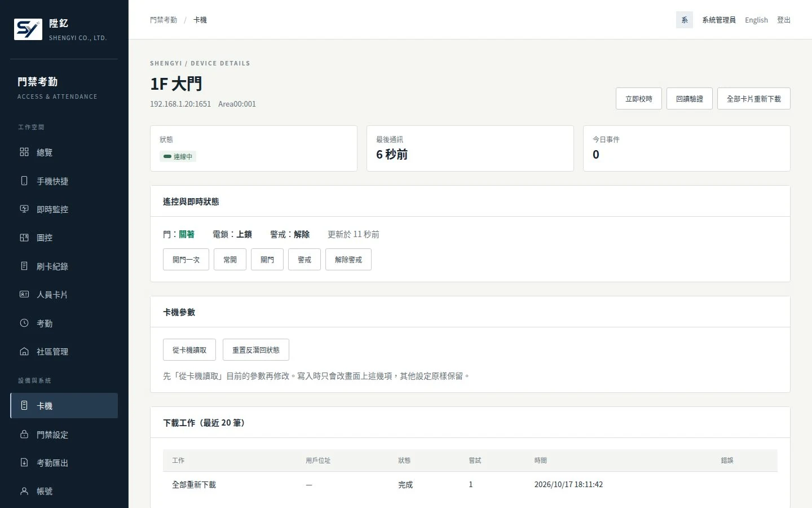Click the 圖控 floor plan icon

click(x=24, y=238)
